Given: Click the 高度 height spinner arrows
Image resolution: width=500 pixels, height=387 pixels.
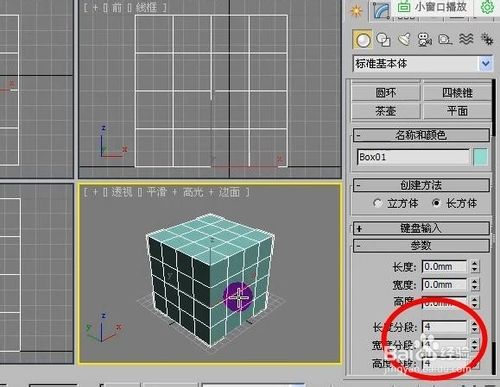Looking at the screenshot, I should 475,302.
